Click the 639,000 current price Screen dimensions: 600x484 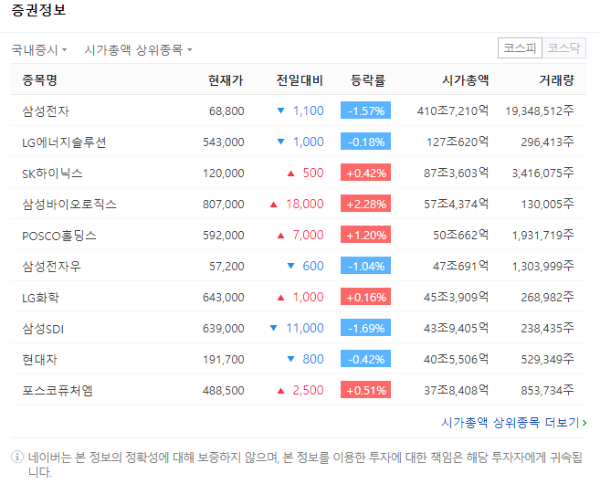(x=223, y=328)
